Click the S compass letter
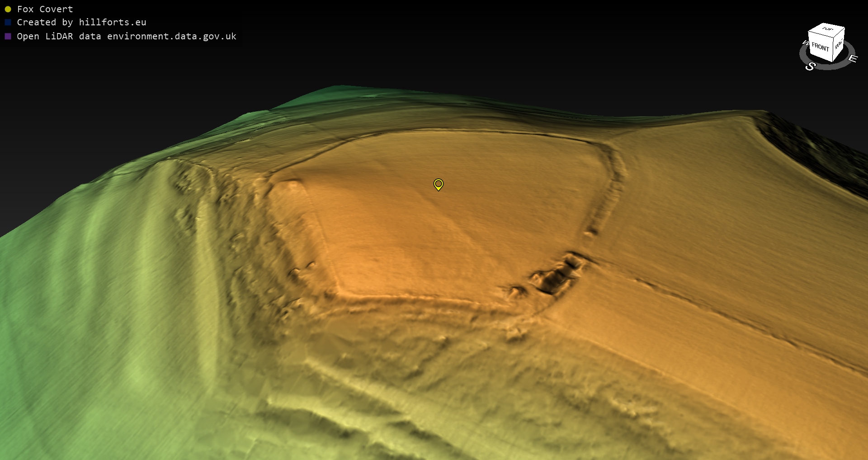The width and height of the screenshot is (868, 460). [810, 66]
